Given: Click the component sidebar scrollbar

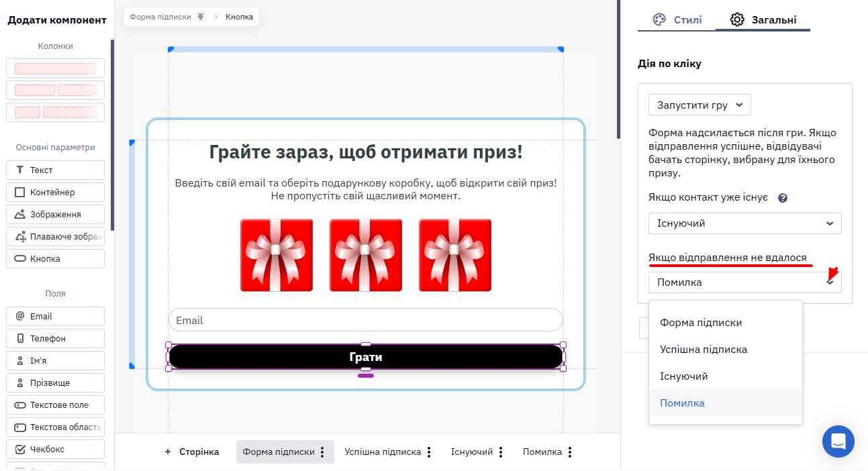Looking at the screenshot, I should pos(112,134).
